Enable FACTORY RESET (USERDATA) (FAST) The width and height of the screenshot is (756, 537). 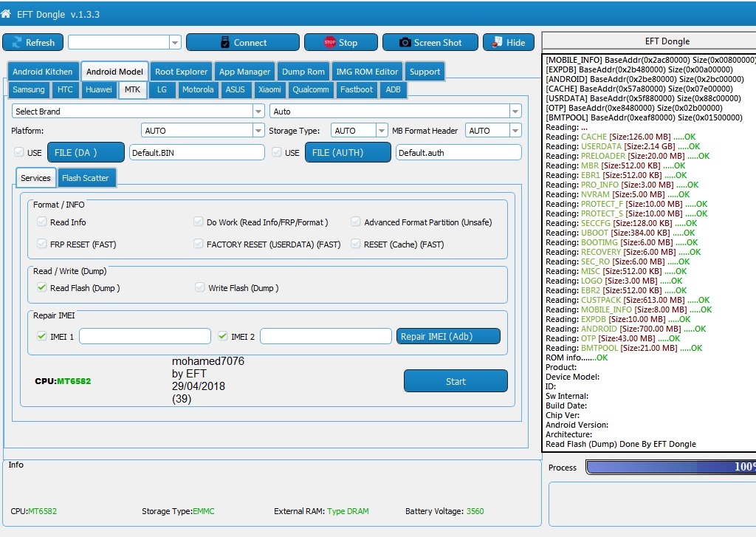tap(198, 244)
